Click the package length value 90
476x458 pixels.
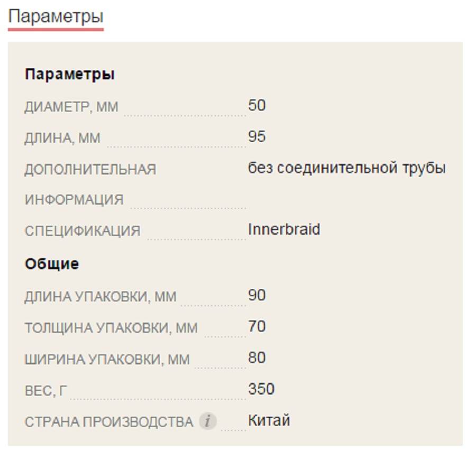pyautogui.click(x=257, y=295)
